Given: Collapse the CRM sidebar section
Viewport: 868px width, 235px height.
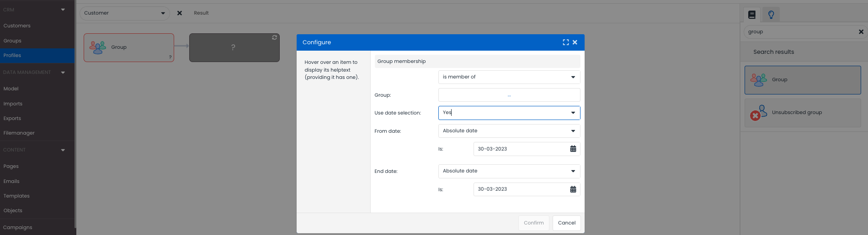Looking at the screenshot, I should click(x=63, y=10).
